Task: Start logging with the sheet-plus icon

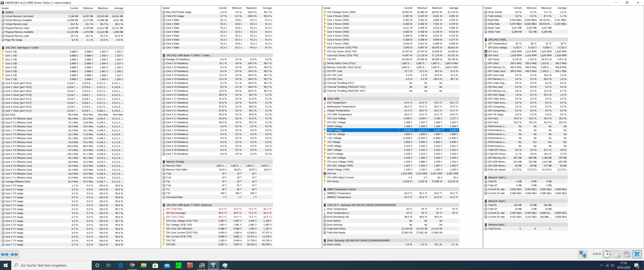Action: [x=617, y=254]
